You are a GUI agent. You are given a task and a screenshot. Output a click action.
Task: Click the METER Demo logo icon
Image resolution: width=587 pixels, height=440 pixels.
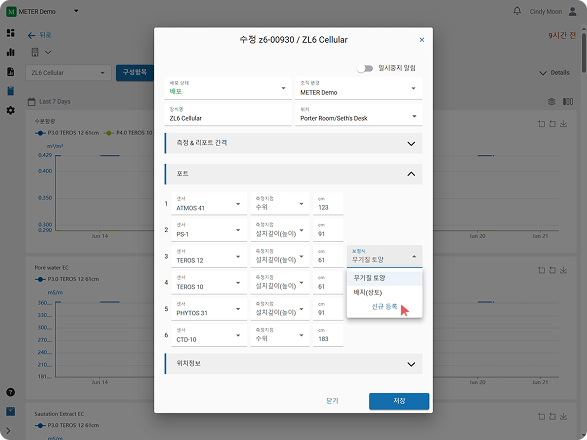pyautogui.click(x=11, y=12)
